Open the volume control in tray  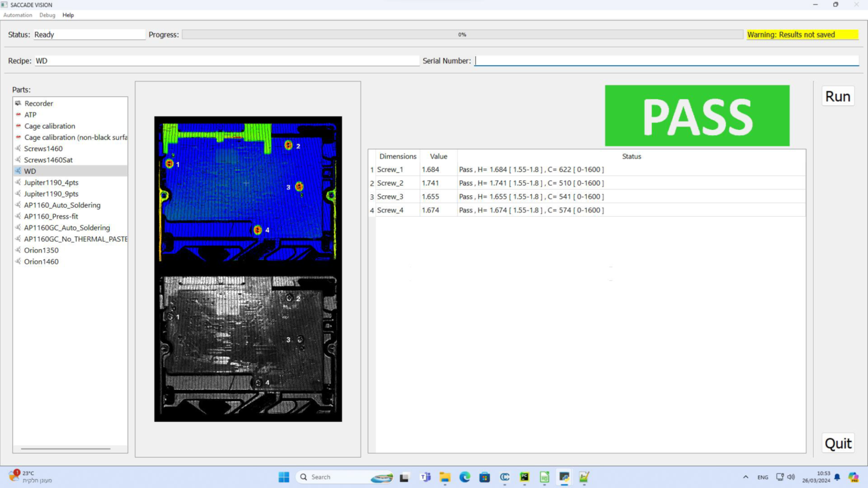pos(791,477)
